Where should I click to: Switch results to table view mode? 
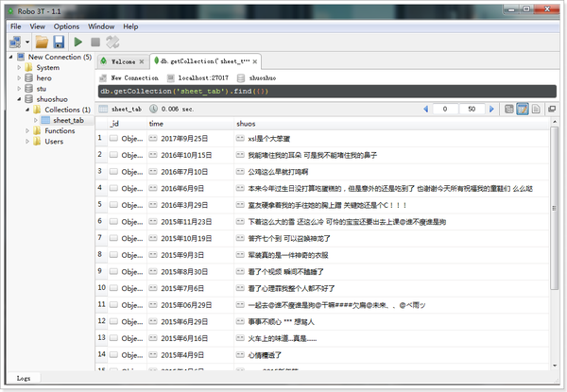tap(523, 109)
